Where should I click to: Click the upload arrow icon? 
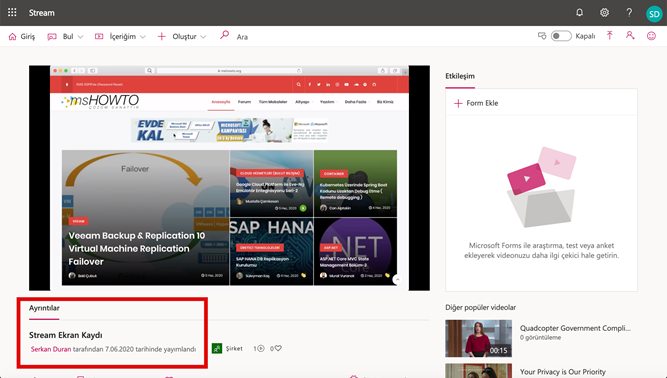(x=610, y=36)
